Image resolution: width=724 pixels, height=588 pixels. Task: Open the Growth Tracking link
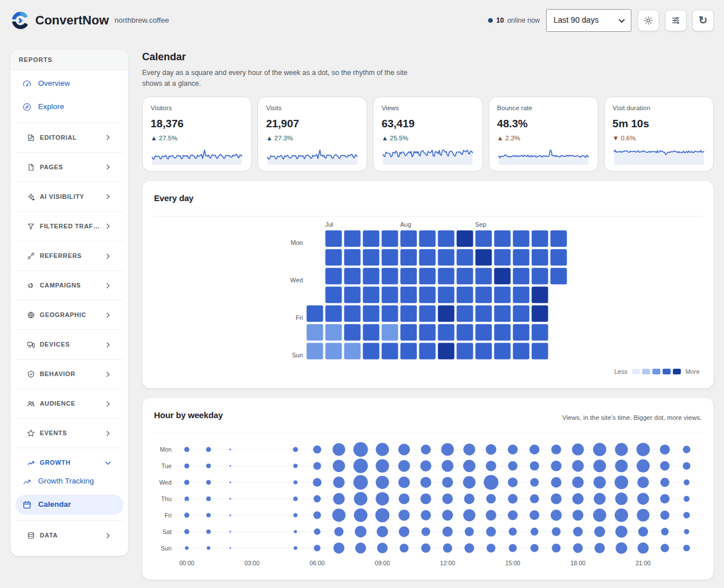(x=66, y=481)
